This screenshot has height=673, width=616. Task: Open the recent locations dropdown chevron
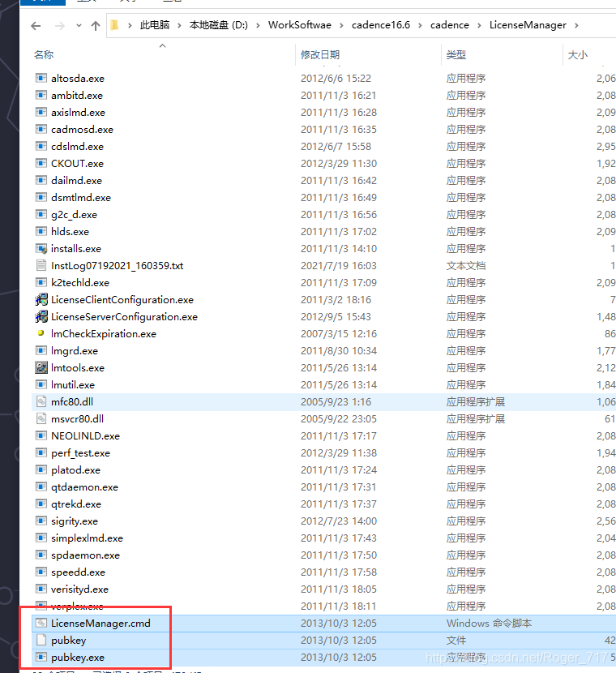78,26
